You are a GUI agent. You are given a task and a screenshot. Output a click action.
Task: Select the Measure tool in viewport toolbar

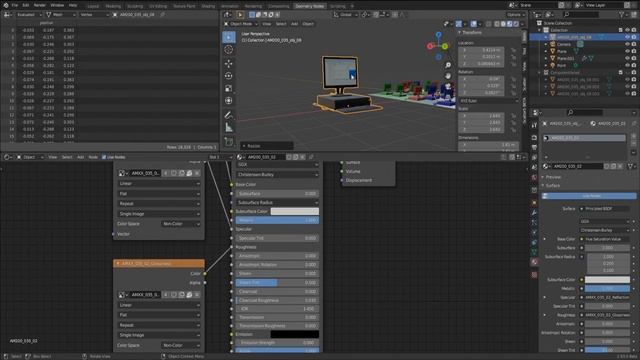[229, 128]
